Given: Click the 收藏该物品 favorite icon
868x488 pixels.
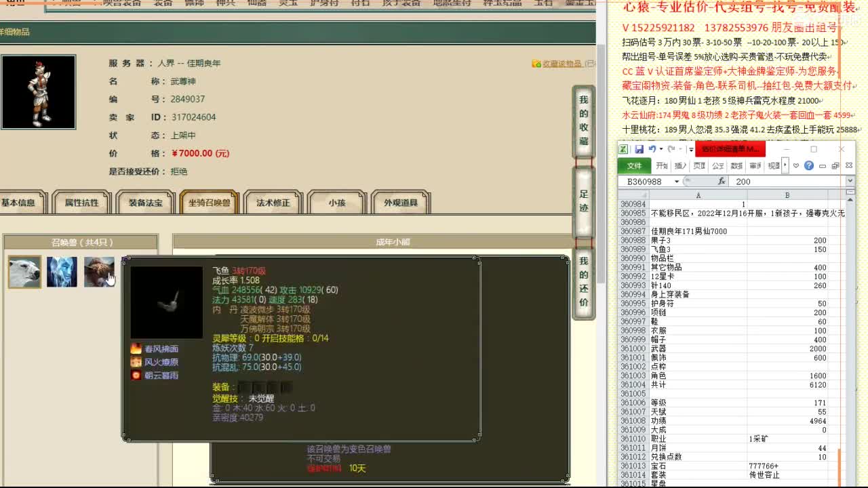Looking at the screenshot, I should [536, 63].
